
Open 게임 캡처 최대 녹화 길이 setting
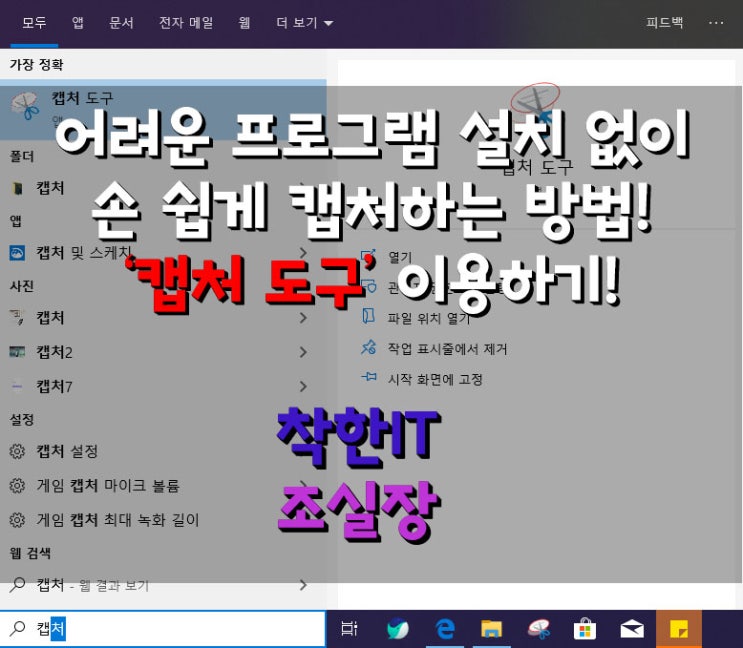(163, 520)
